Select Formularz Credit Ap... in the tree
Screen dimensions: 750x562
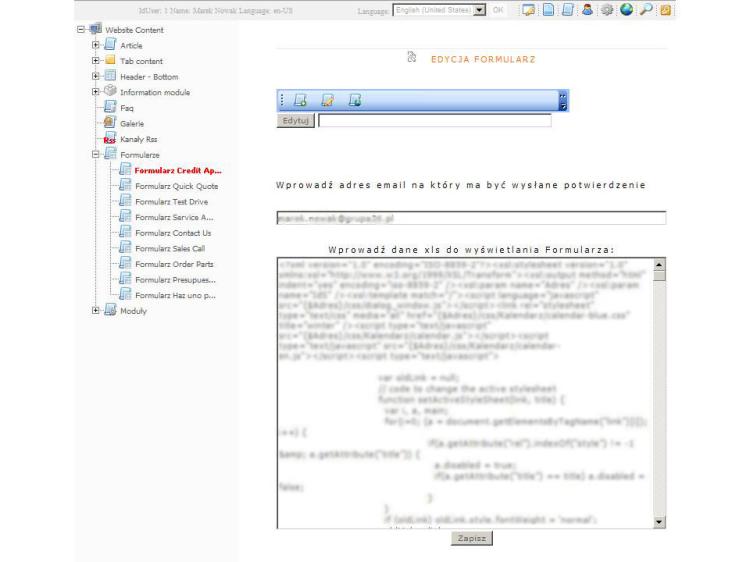pyautogui.click(x=178, y=171)
